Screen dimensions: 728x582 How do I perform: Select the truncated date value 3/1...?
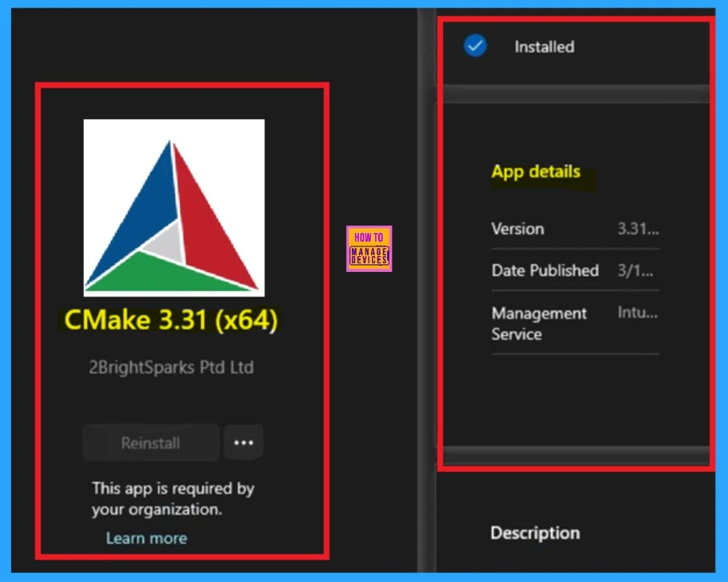(635, 270)
